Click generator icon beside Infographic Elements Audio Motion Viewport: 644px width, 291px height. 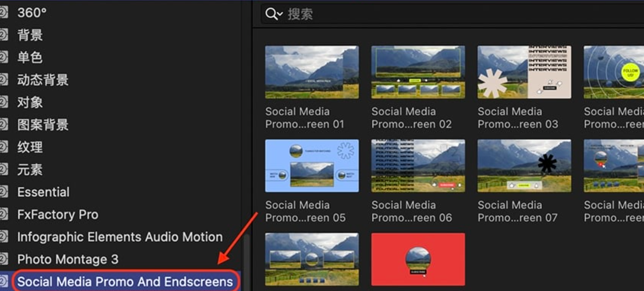point(3,237)
